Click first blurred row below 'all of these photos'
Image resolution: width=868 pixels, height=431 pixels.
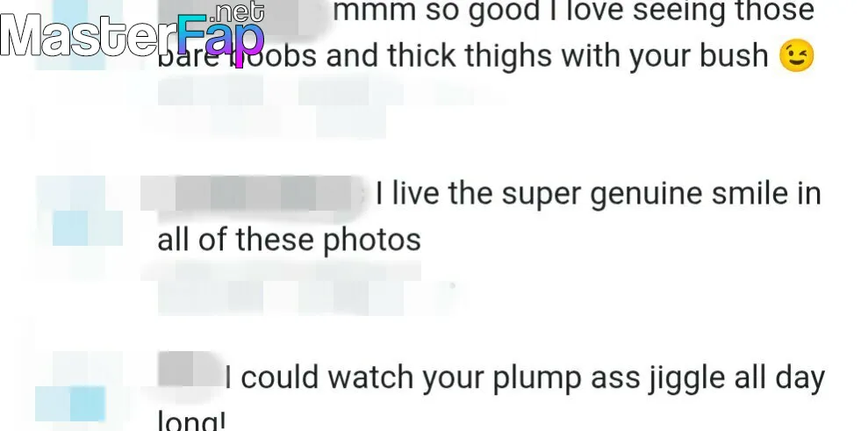[x=281, y=271]
